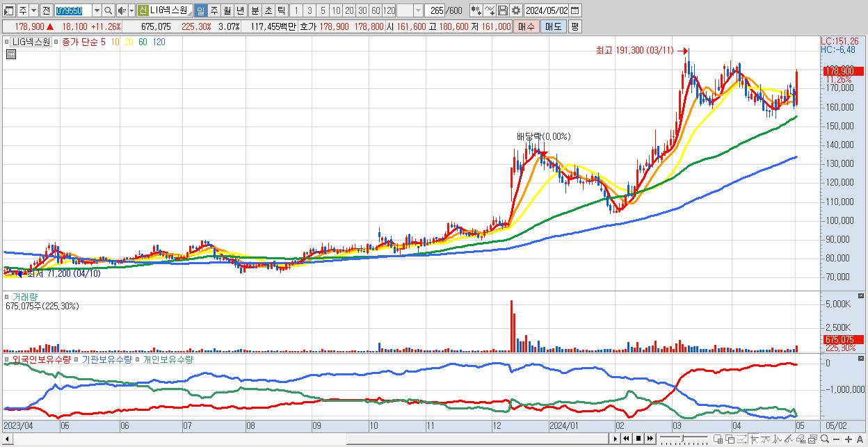Click the chart zoom slider in bottom toolbar
Screen dimensions: 868x447
tap(684, 439)
